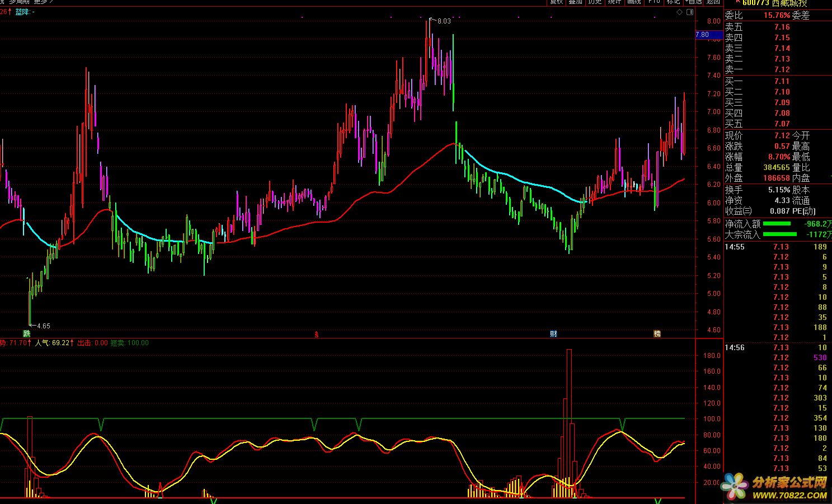Screen dimensions: 832x504
Task: Click the red S marker below the chart
Action: (x=317, y=335)
